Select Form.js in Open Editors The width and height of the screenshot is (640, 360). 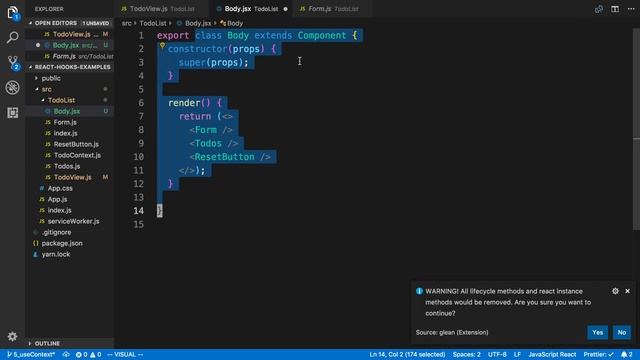tap(70, 56)
